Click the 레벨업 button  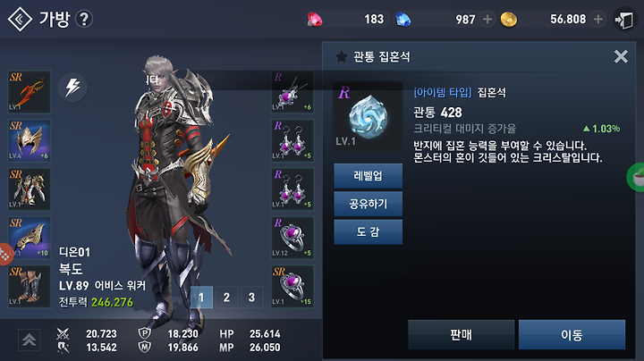point(368,176)
